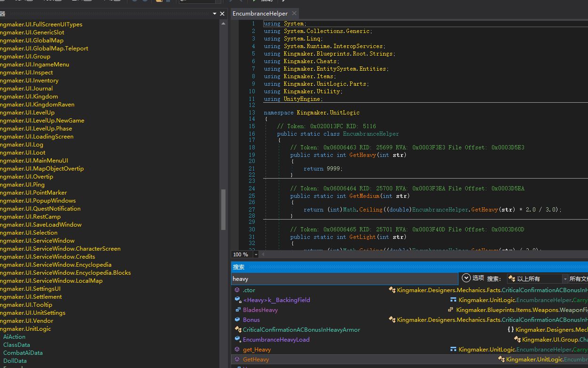
Task: Switch to the EncumbranceHelper tab
Action: click(260, 14)
